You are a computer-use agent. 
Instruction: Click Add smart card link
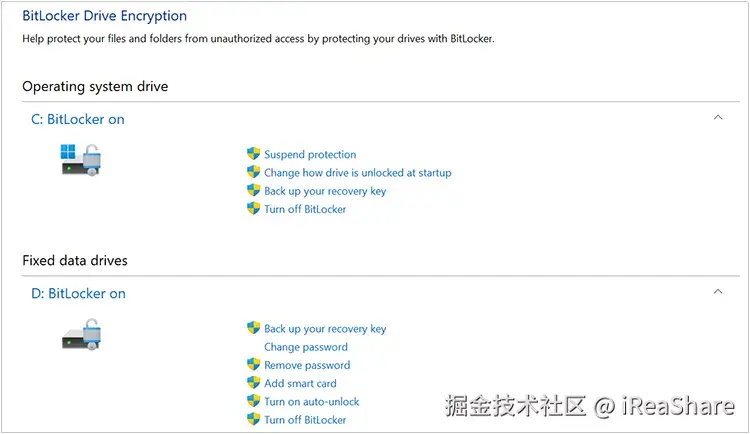[300, 383]
